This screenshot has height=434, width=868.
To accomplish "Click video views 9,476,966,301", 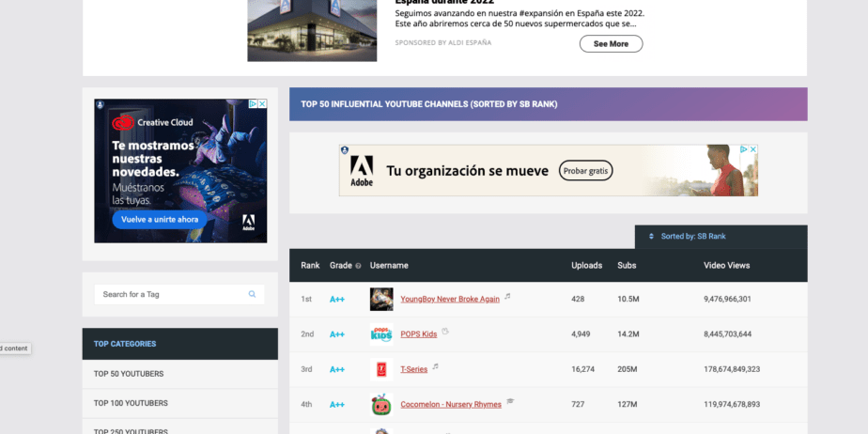I will click(x=727, y=299).
